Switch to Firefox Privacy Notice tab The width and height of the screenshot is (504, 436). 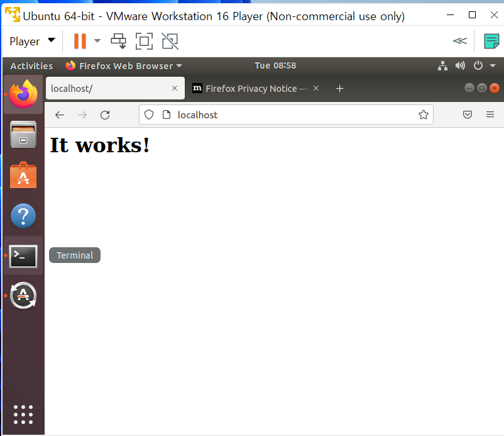[250, 89]
